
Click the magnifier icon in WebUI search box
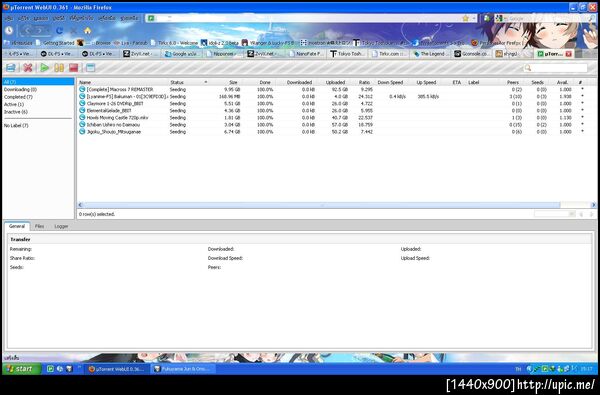pyautogui.click(x=528, y=68)
